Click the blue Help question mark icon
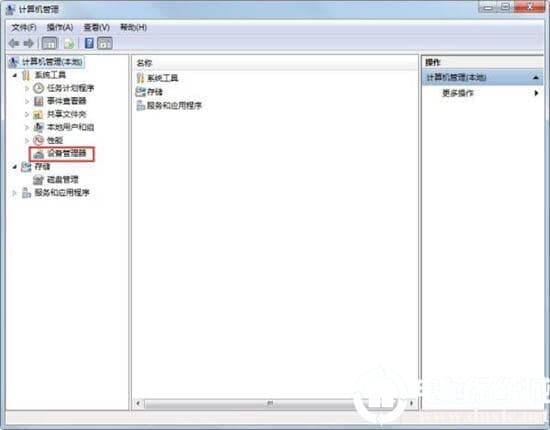 [89, 43]
